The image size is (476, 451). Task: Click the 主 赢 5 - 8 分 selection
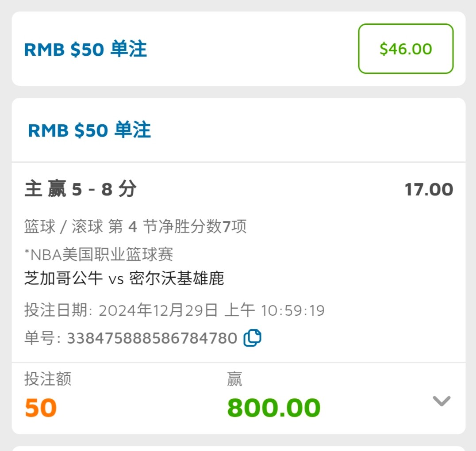point(81,190)
